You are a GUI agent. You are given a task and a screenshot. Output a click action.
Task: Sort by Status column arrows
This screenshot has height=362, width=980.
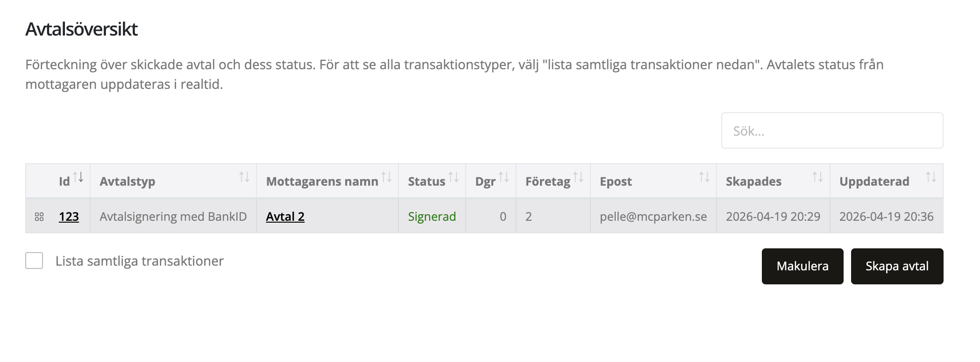pyautogui.click(x=454, y=177)
